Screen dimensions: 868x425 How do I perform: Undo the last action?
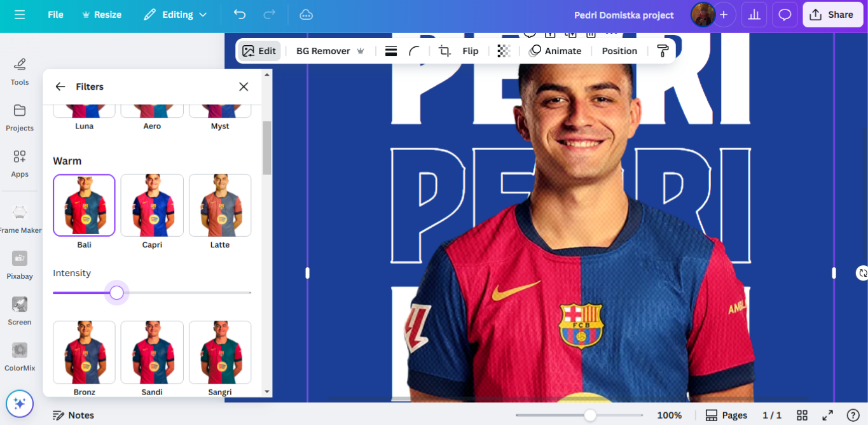239,15
